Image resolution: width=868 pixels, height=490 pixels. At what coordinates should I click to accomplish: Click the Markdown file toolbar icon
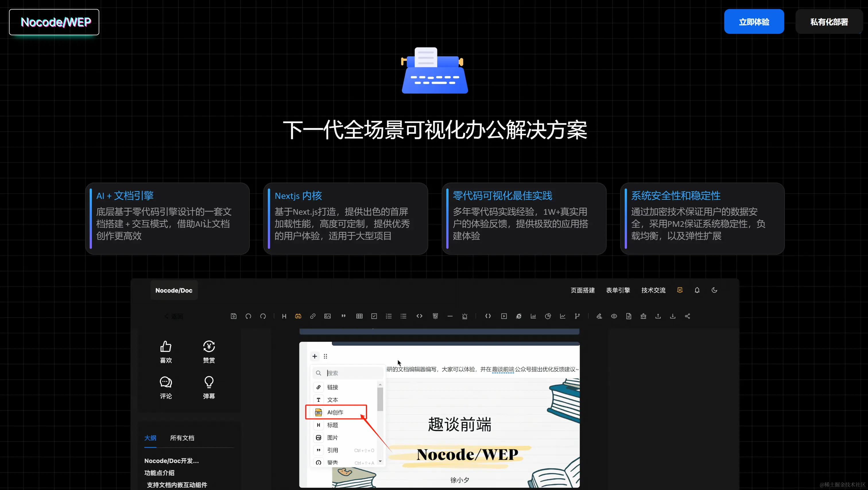click(629, 316)
